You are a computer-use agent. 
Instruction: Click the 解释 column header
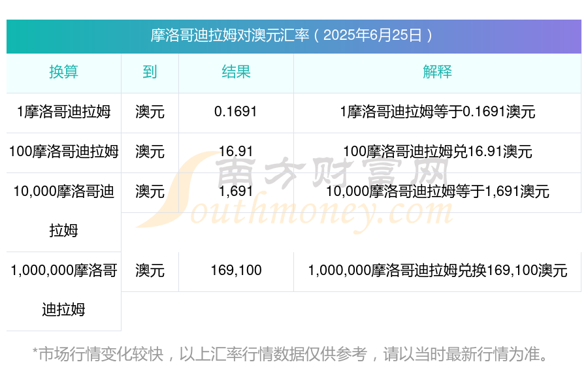click(x=437, y=72)
